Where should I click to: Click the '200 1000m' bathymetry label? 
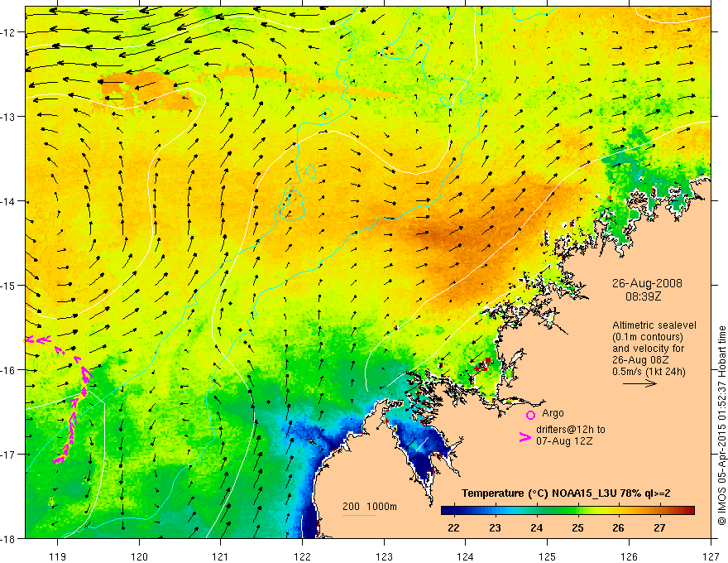click(x=370, y=507)
